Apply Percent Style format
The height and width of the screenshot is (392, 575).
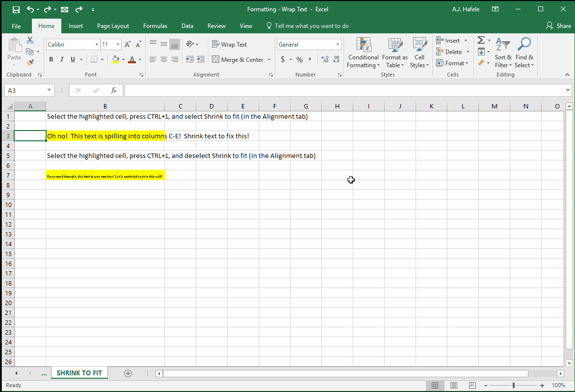click(x=300, y=59)
